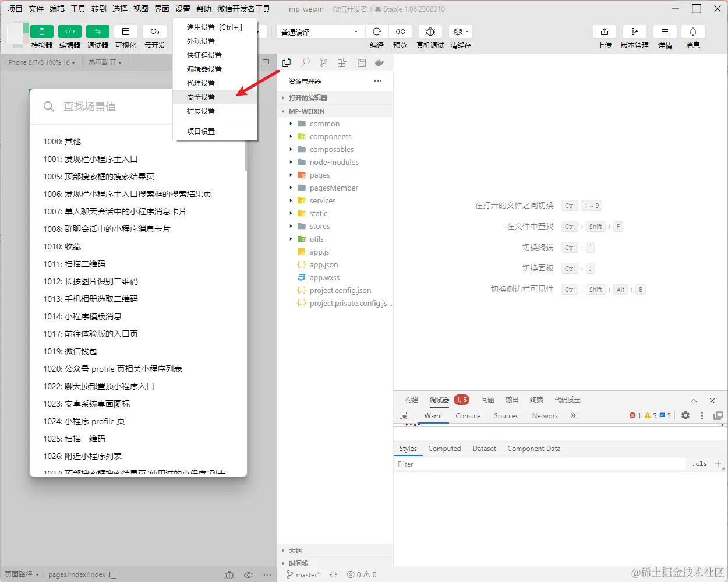Image resolution: width=728 pixels, height=582 pixels.
Task: Toggle the 模拟器 simulator panel button
Action: pos(41,31)
